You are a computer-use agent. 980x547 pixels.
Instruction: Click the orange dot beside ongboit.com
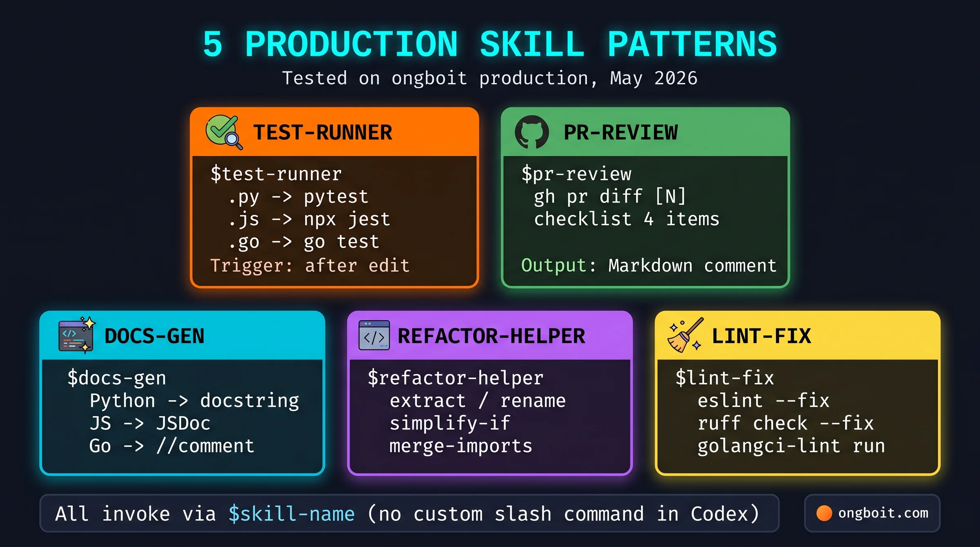coord(824,513)
